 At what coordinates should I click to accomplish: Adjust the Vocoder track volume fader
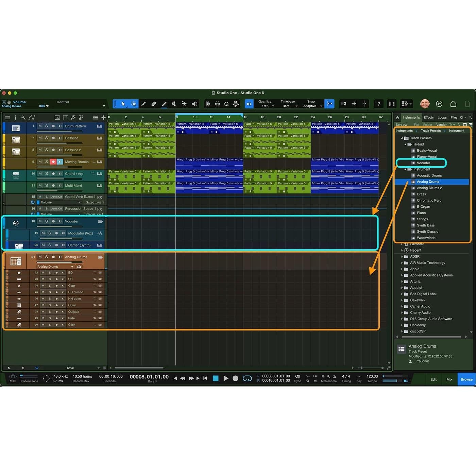(x=61, y=226)
